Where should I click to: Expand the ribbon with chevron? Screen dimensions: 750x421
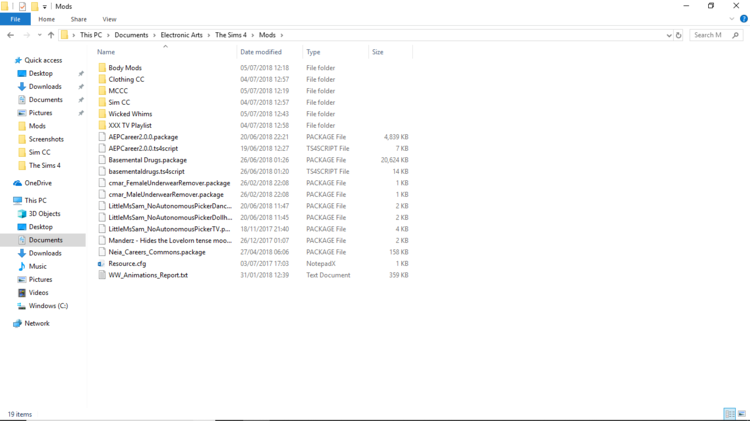click(731, 19)
